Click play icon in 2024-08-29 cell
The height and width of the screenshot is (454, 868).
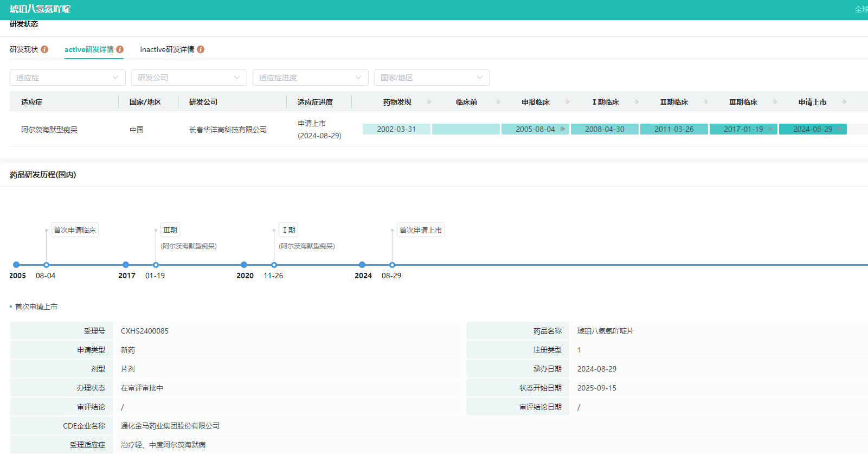coord(840,129)
